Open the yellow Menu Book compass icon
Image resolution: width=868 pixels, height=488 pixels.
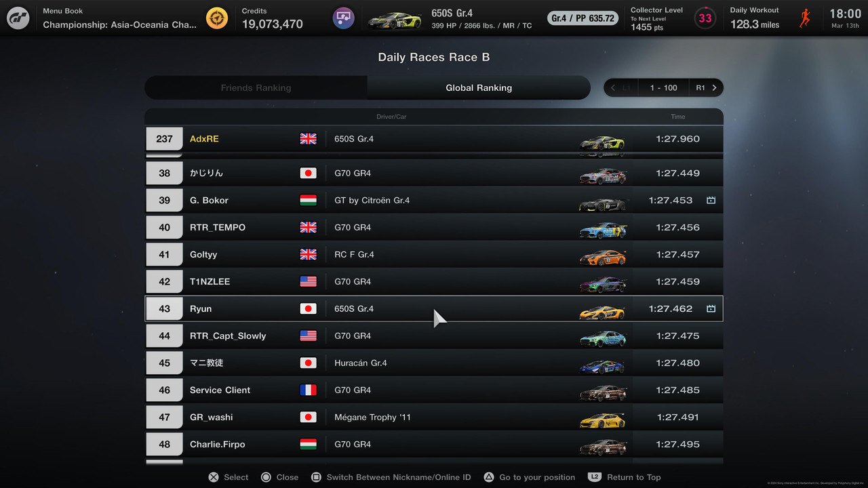point(217,18)
